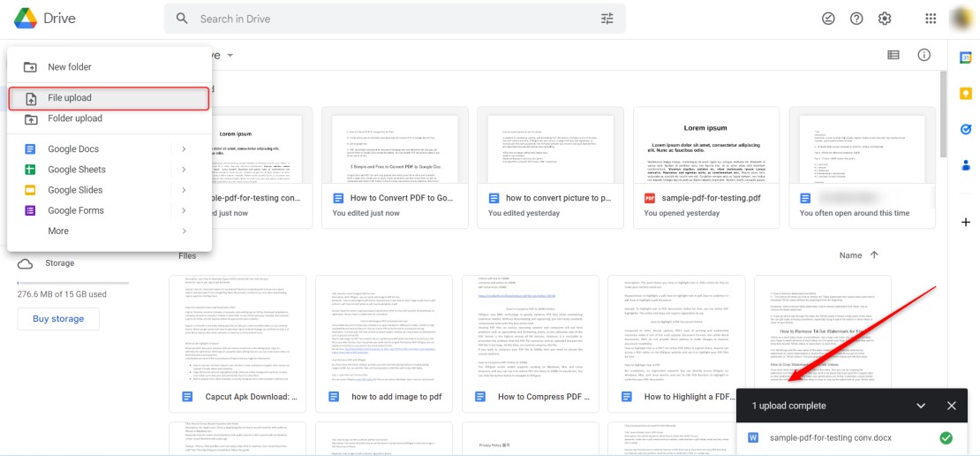Choose Folder upload in the menu
980x456 pixels.
click(109, 118)
